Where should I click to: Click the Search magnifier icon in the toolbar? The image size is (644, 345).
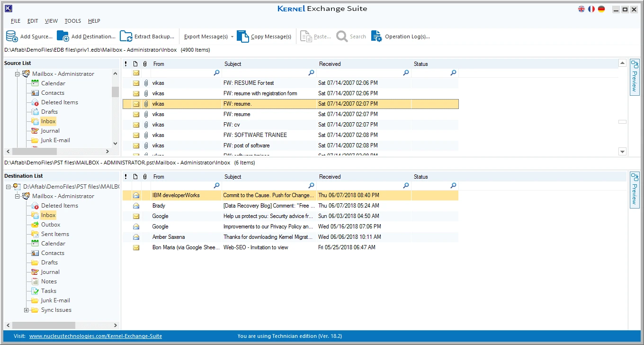tap(342, 36)
